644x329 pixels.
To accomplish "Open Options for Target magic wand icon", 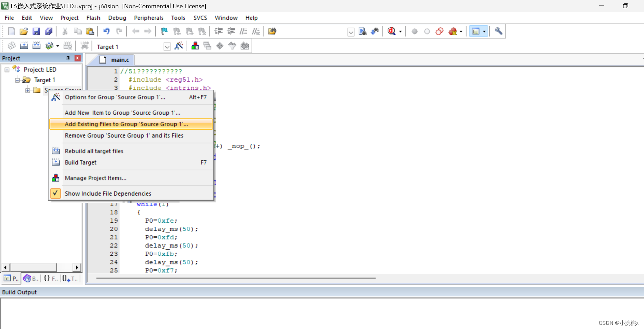I will click(x=179, y=46).
